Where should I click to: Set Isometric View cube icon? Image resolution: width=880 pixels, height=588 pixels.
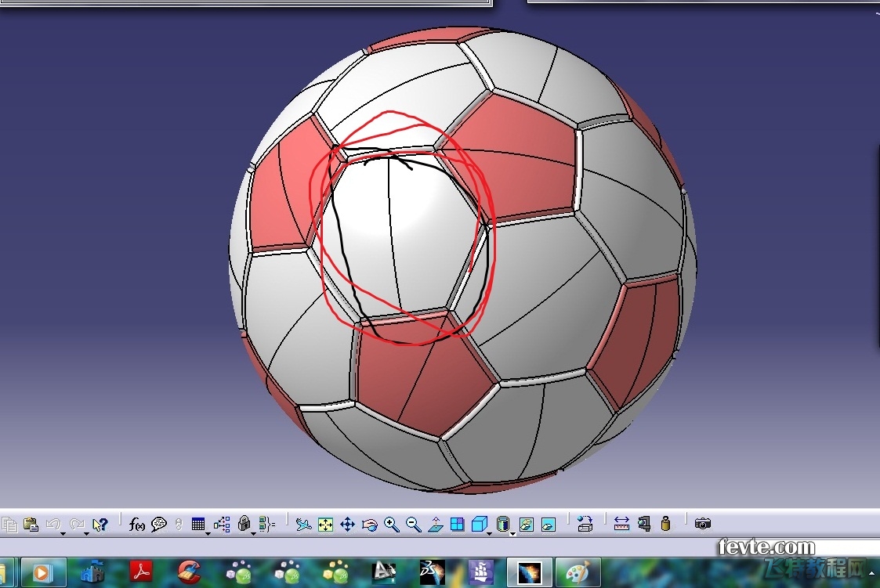coord(480,524)
